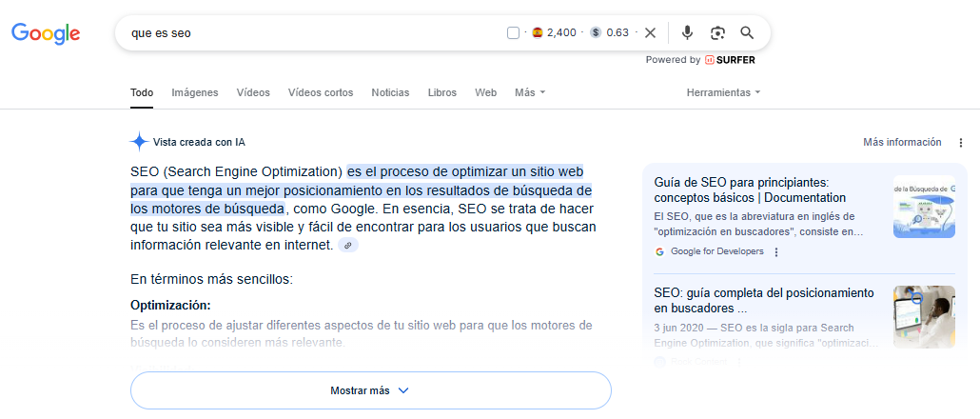Open the Herramientas dropdown

click(x=724, y=92)
